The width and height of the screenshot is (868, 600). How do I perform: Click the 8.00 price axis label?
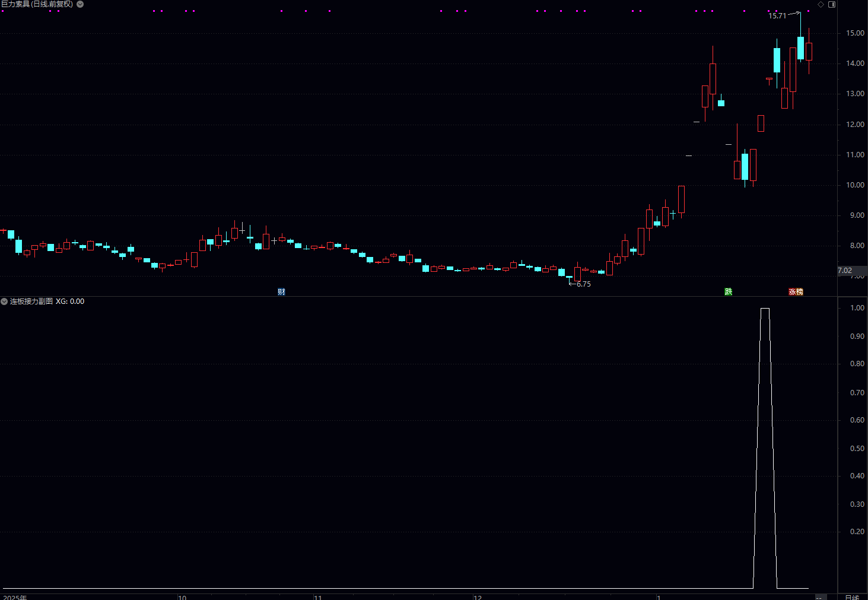pyautogui.click(x=857, y=246)
